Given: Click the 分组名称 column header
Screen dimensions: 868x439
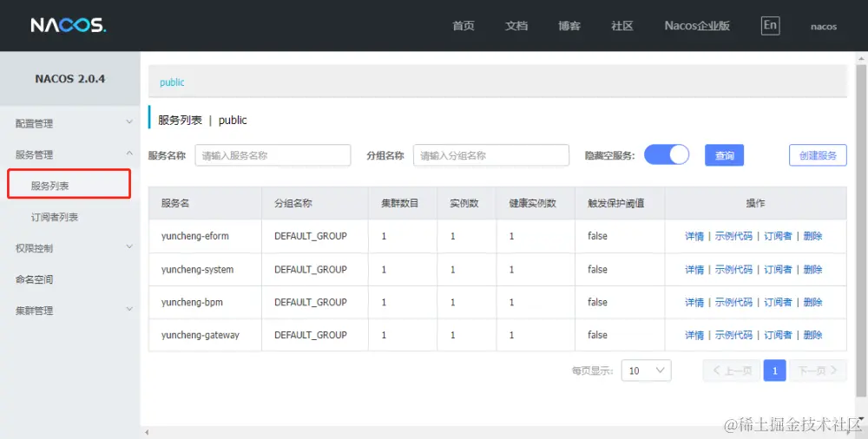Looking at the screenshot, I should pos(315,203).
